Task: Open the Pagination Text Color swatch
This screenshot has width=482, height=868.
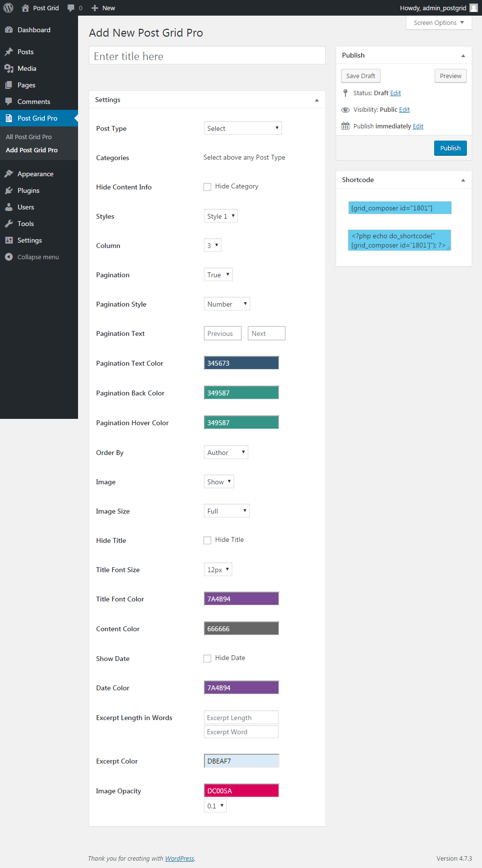Action: click(241, 363)
